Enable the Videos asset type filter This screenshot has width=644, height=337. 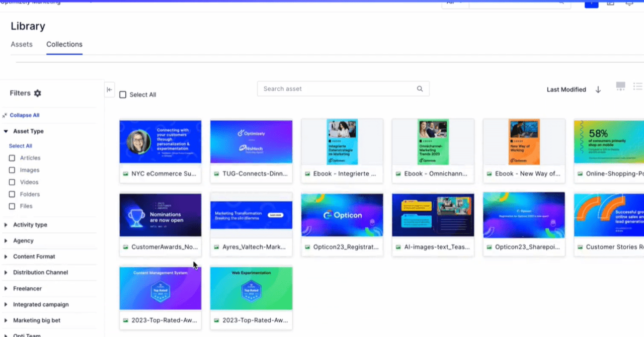pos(12,182)
